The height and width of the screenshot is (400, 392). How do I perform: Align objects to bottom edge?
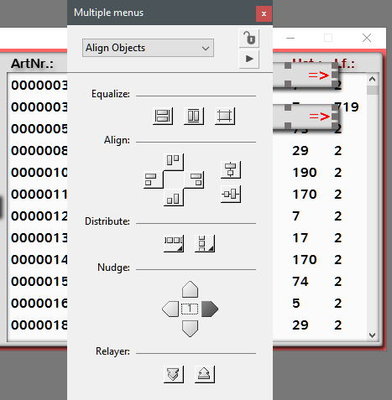(174, 198)
